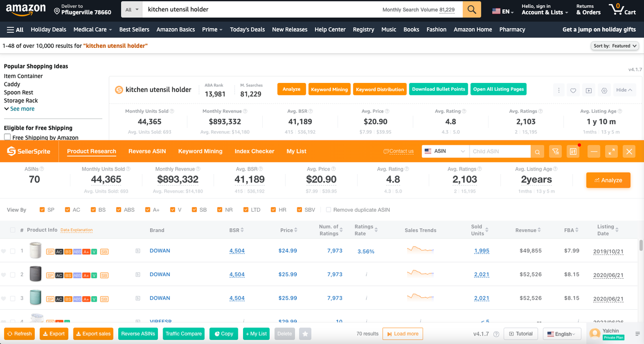Open the stacked lines menu icon at bottom right
This screenshot has width=644, height=344.
tap(637, 333)
